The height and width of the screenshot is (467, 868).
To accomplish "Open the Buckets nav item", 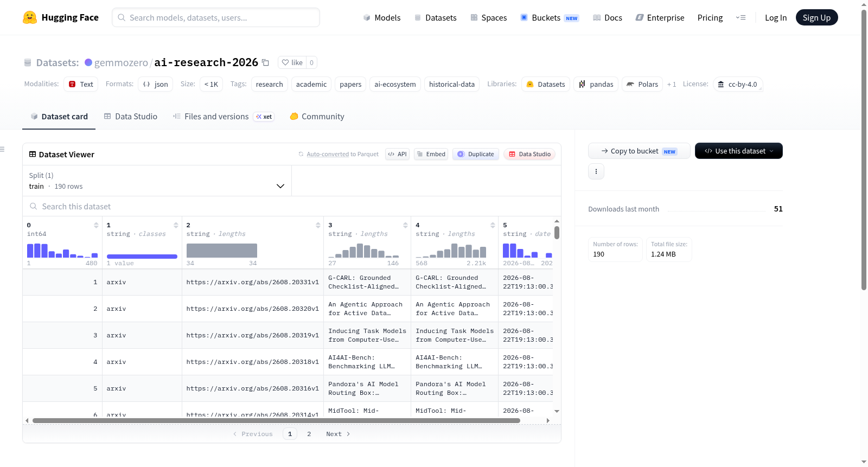I will (x=550, y=17).
